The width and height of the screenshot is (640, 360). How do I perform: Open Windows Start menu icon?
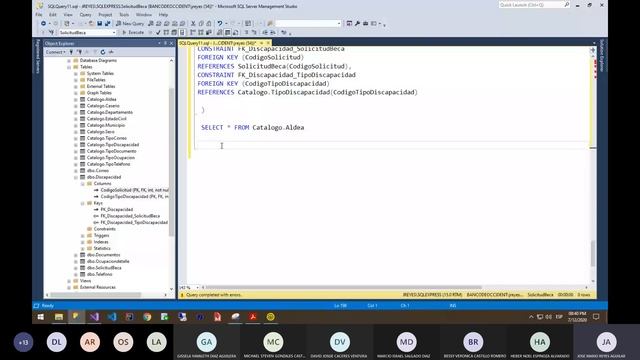click(41, 317)
